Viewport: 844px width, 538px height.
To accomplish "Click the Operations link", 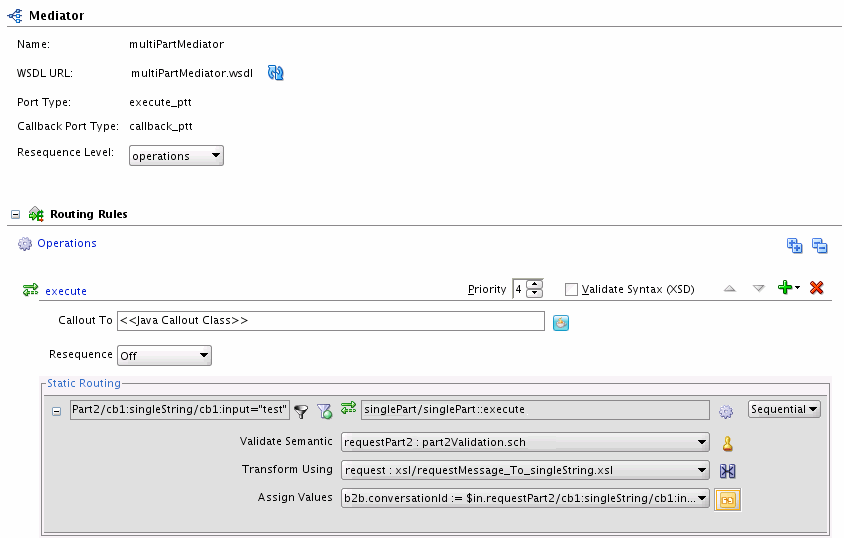I will tap(67, 243).
